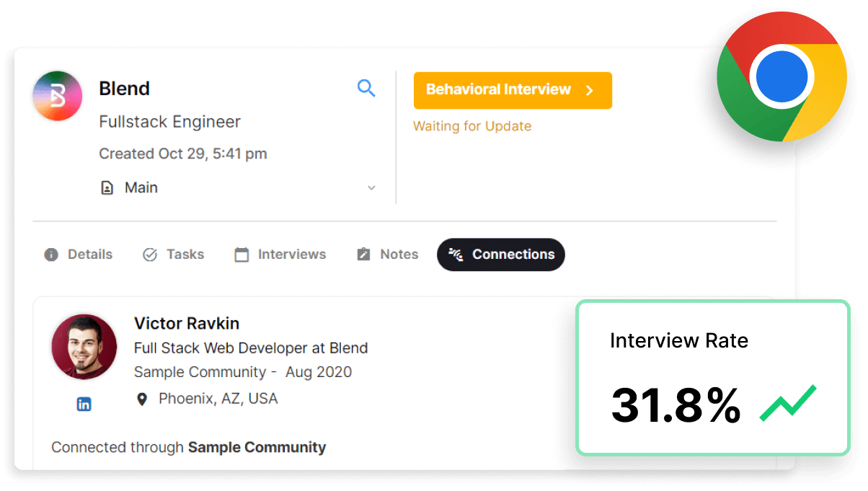Expand the Main dropdown chevron

pyautogui.click(x=371, y=188)
